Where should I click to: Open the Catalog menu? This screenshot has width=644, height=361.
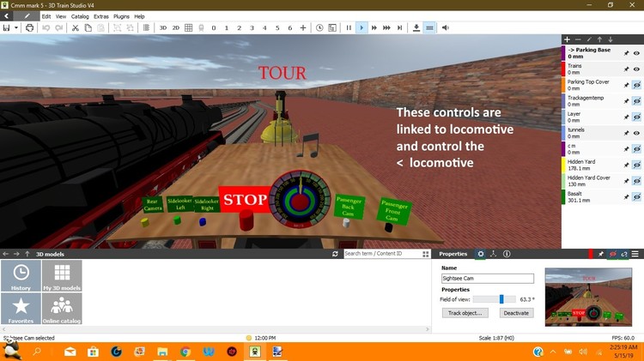point(80,16)
